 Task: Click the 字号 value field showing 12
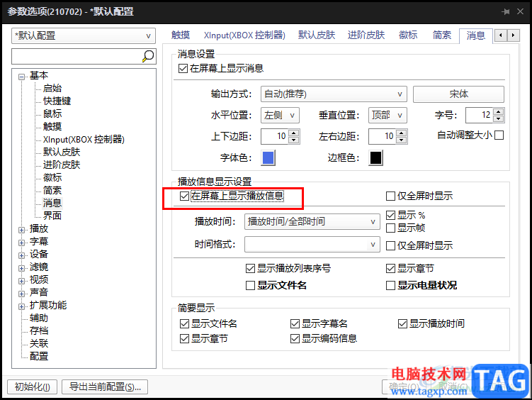480,116
